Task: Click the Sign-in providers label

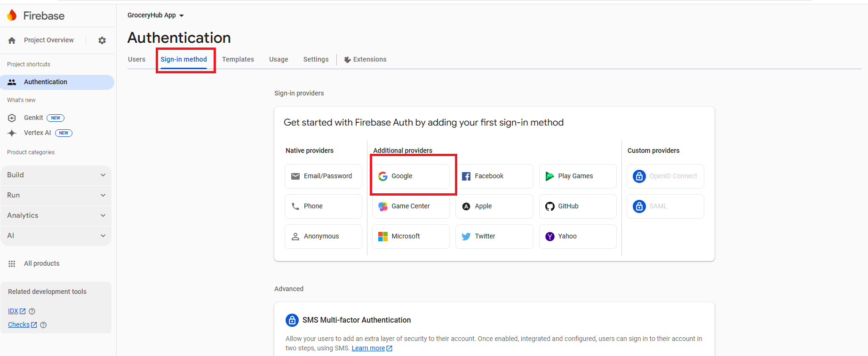Action: click(x=299, y=93)
